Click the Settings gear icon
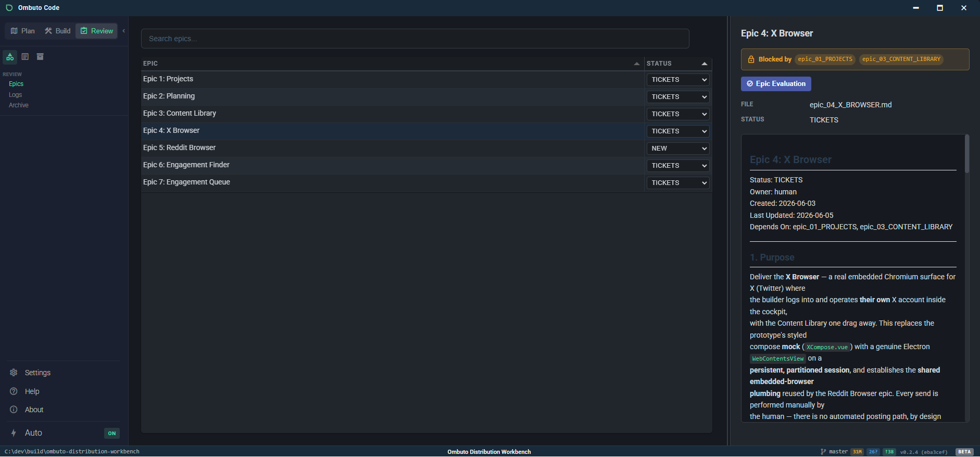980x457 pixels. [x=14, y=373]
